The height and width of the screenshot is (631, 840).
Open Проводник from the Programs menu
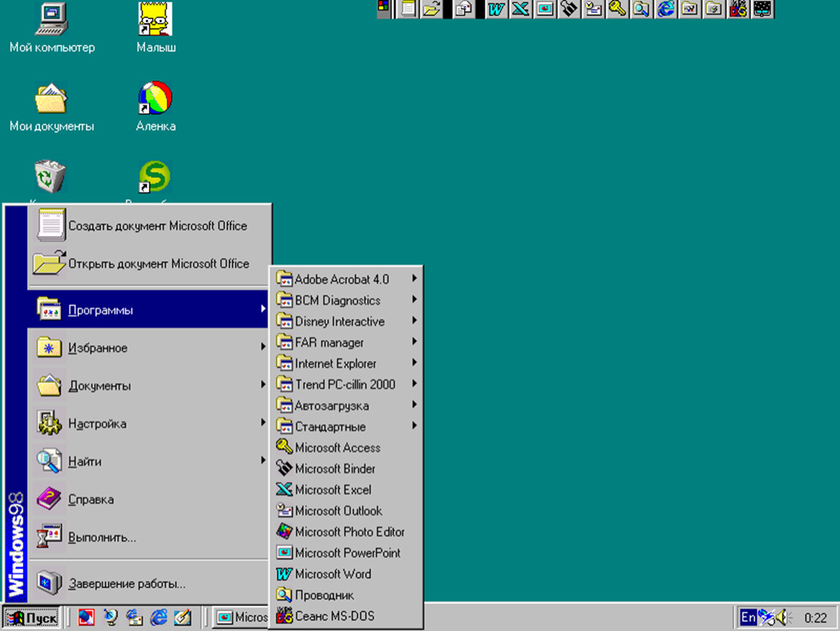tap(347, 594)
